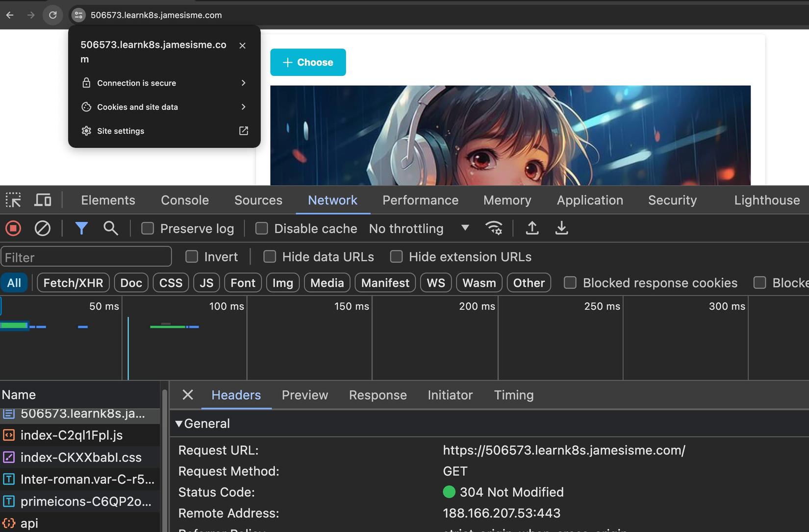The width and height of the screenshot is (809, 532).
Task: Open the Response tab
Action: click(x=378, y=395)
